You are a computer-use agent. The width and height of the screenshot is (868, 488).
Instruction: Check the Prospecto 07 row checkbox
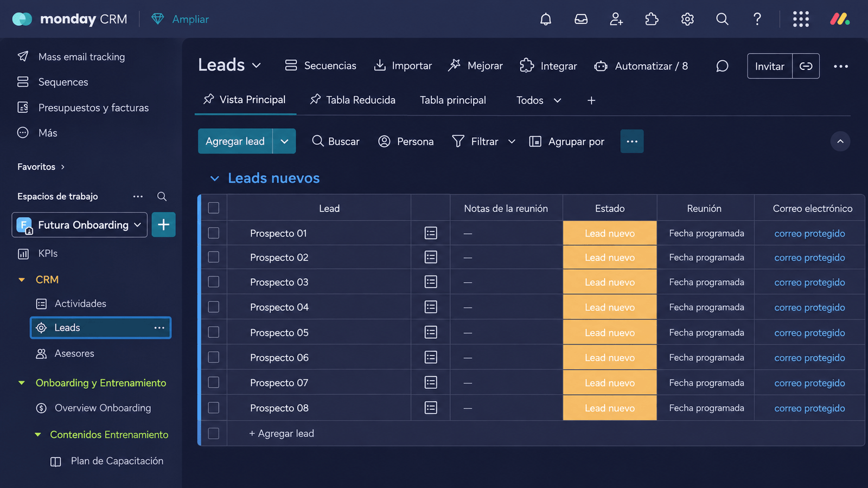(x=214, y=383)
